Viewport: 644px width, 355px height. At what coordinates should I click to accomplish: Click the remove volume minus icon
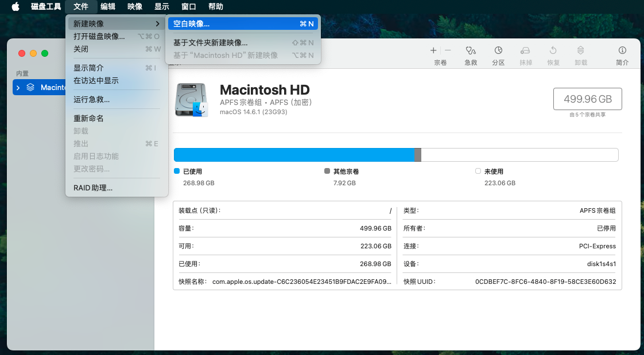448,50
